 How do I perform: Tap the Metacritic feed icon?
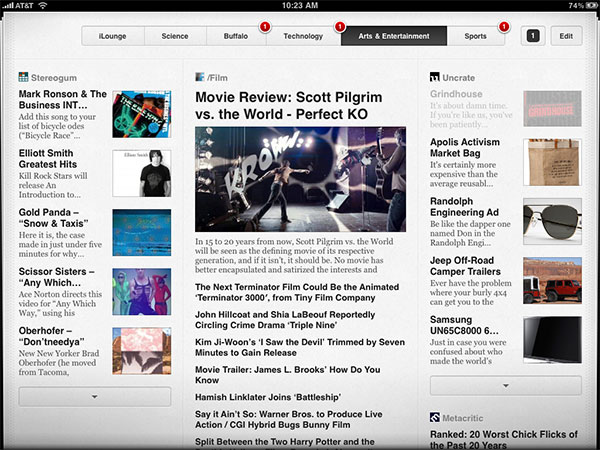click(435, 417)
